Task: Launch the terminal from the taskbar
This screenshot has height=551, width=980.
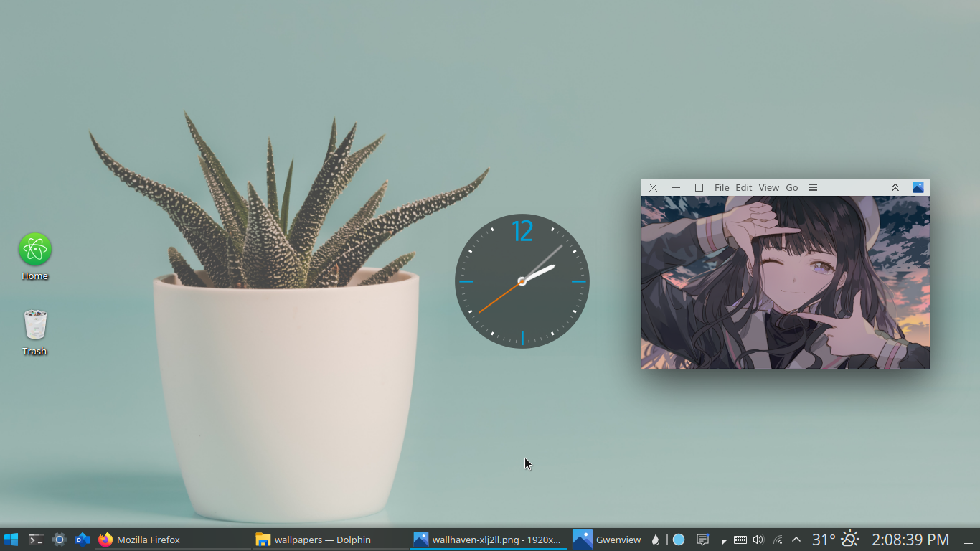Action: 36,540
